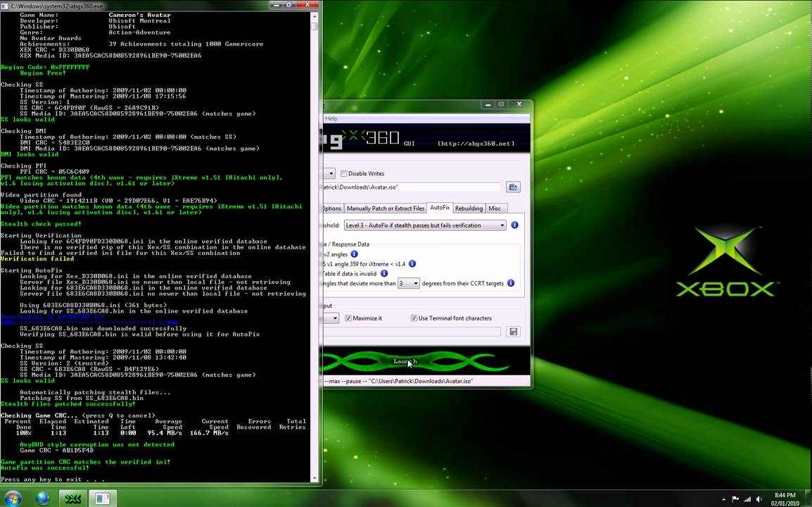Open info icon next to 'v2 angles'
This screenshot has height=507, width=812.
click(x=354, y=254)
